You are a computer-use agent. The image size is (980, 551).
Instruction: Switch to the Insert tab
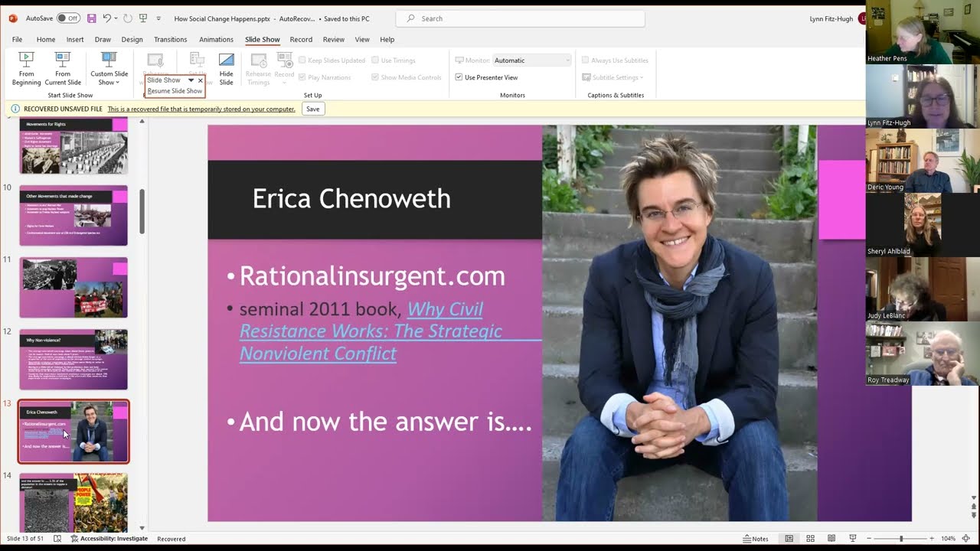tap(75, 39)
